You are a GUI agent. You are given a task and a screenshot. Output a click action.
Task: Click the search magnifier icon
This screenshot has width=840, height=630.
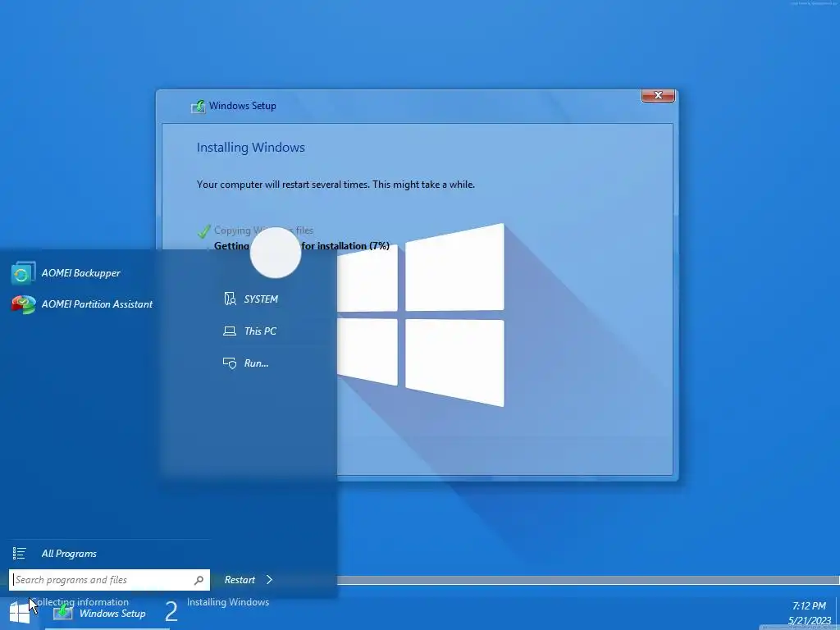(199, 580)
